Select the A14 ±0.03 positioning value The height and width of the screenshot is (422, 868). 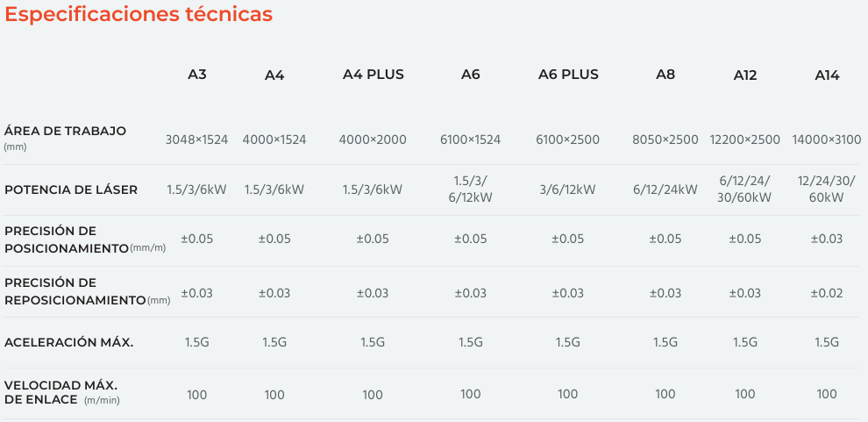827,240
